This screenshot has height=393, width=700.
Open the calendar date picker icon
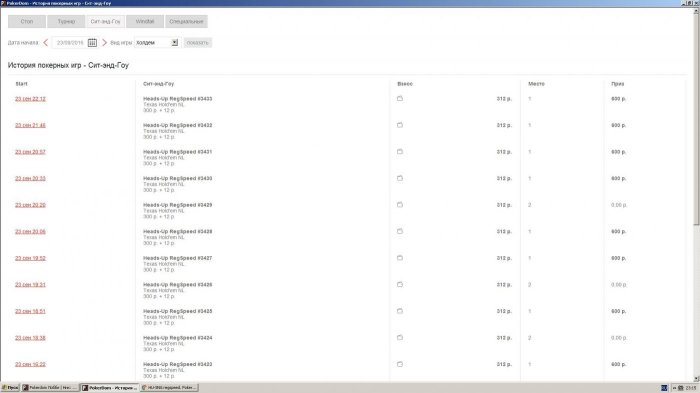(92, 42)
